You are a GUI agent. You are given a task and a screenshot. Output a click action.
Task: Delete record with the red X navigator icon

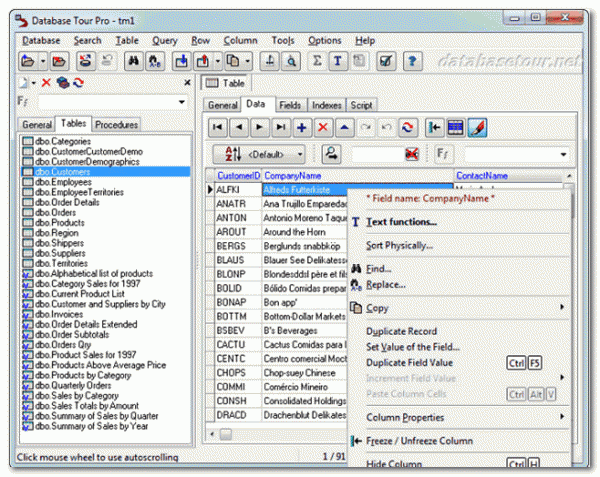pyautogui.click(x=323, y=127)
